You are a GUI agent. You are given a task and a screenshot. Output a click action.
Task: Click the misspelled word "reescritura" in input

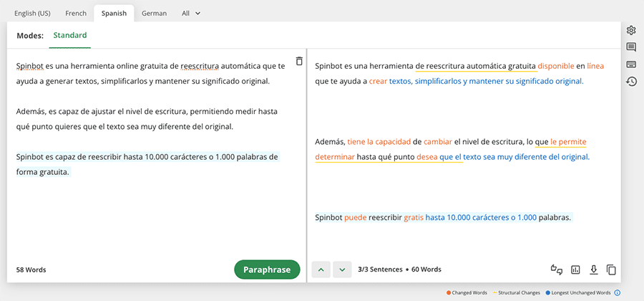click(x=200, y=66)
